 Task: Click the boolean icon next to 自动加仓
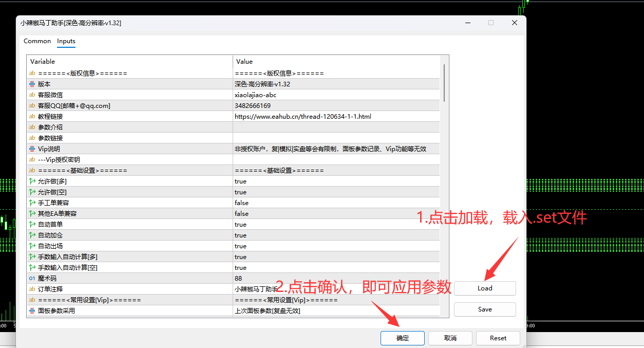click(x=31, y=235)
